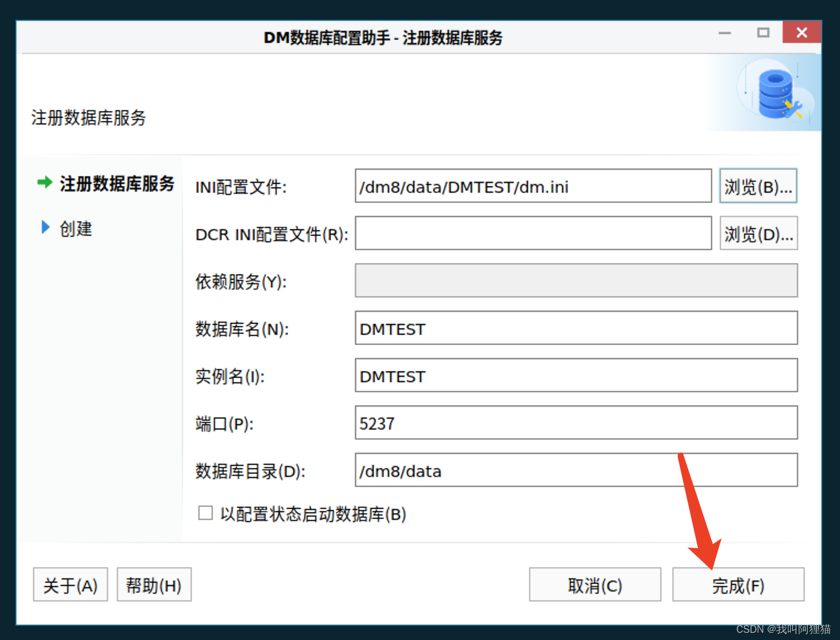Click the blue triangle beside 创建
The width and height of the screenshot is (840, 640).
coord(46,227)
